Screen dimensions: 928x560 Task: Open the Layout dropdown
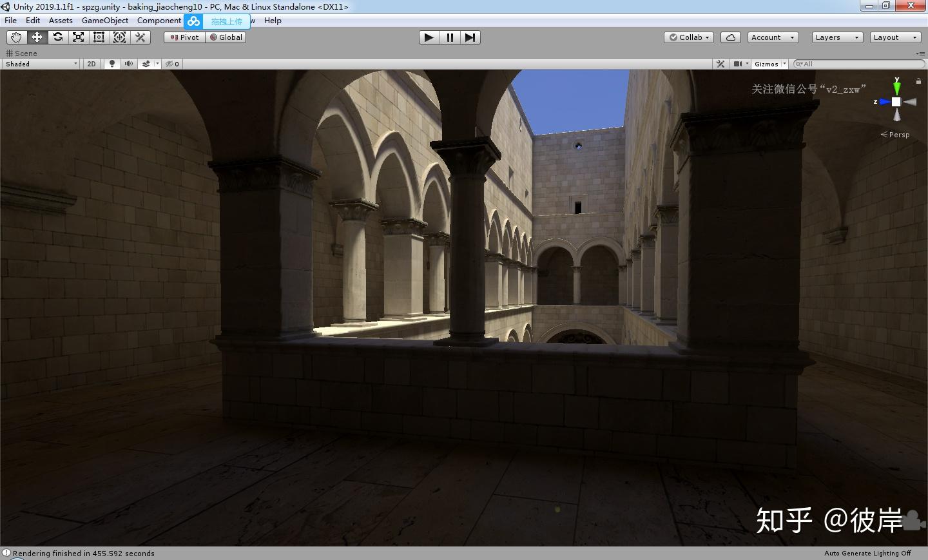[894, 37]
